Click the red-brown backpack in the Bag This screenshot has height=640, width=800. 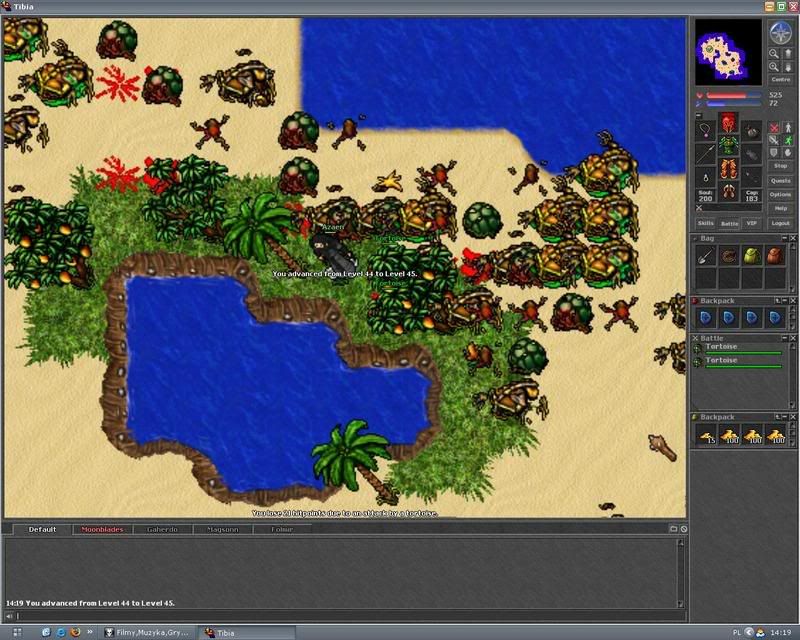pos(774,255)
